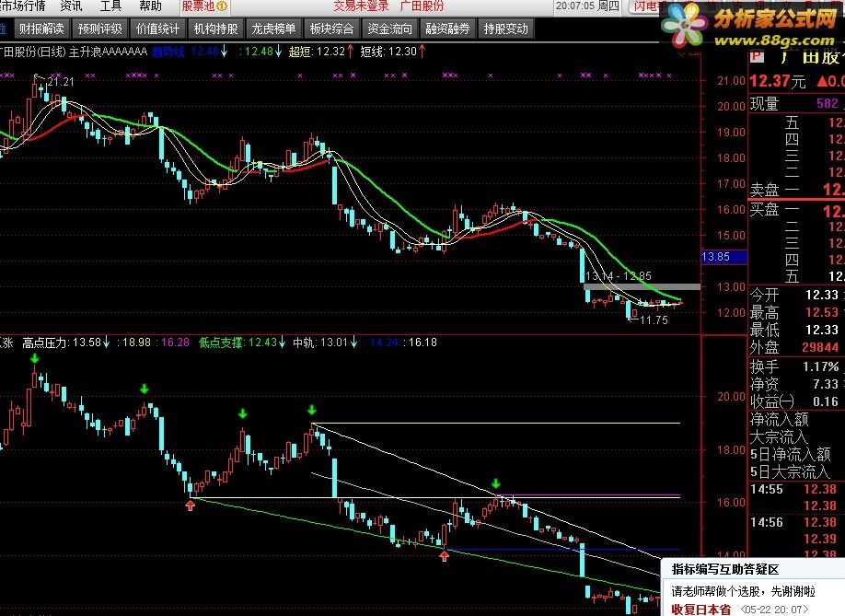Open the 股票池 stock pool
Image resolution: width=845 pixels, height=616 pixels.
pyautogui.click(x=198, y=6)
